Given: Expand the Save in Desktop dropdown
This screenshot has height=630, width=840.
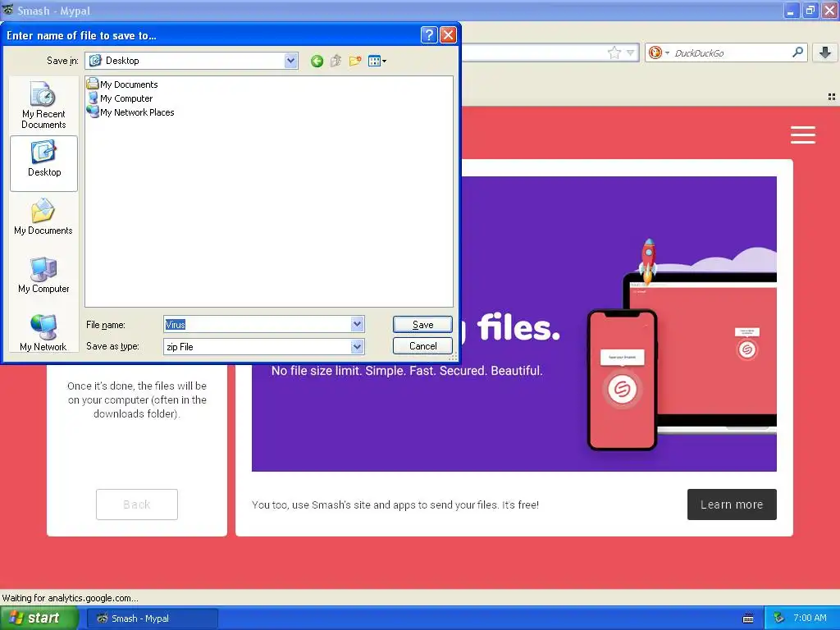Looking at the screenshot, I should coord(290,61).
